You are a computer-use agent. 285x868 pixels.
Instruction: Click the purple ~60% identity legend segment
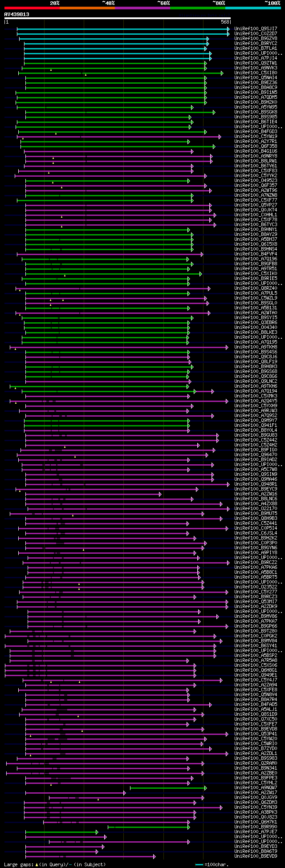(142, 8)
